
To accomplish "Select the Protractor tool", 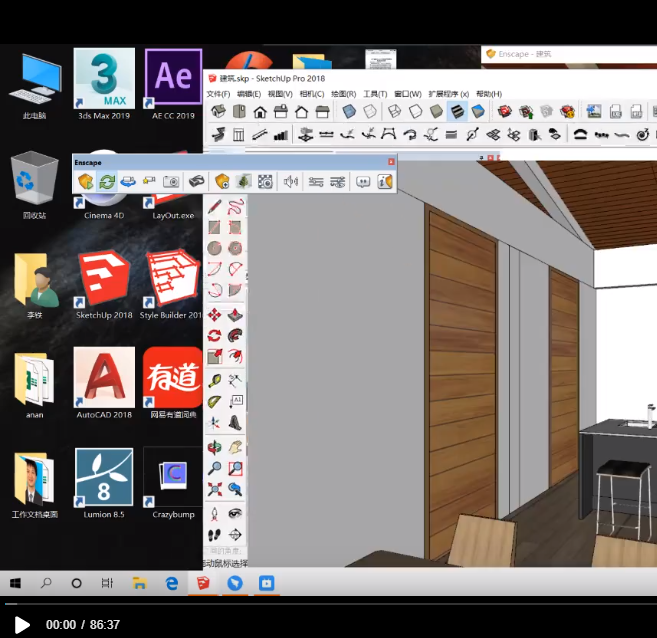I will tap(215, 401).
